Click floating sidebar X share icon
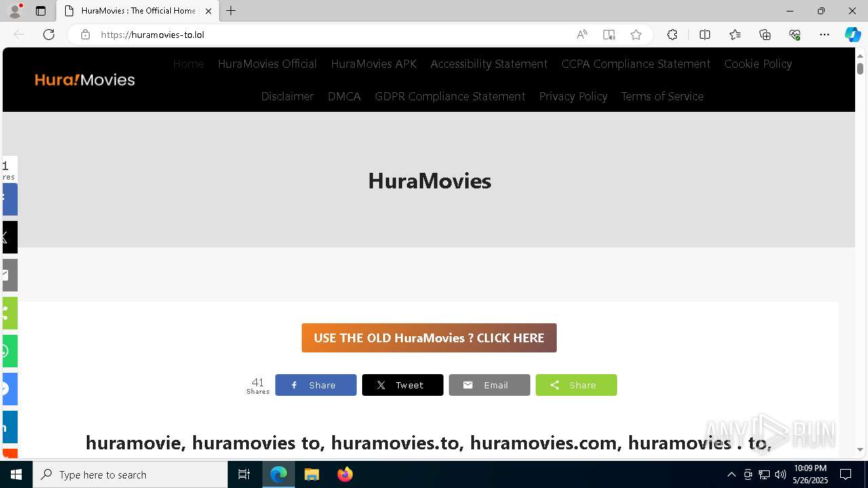The height and width of the screenshot is (488, 868). coord(9,237)
